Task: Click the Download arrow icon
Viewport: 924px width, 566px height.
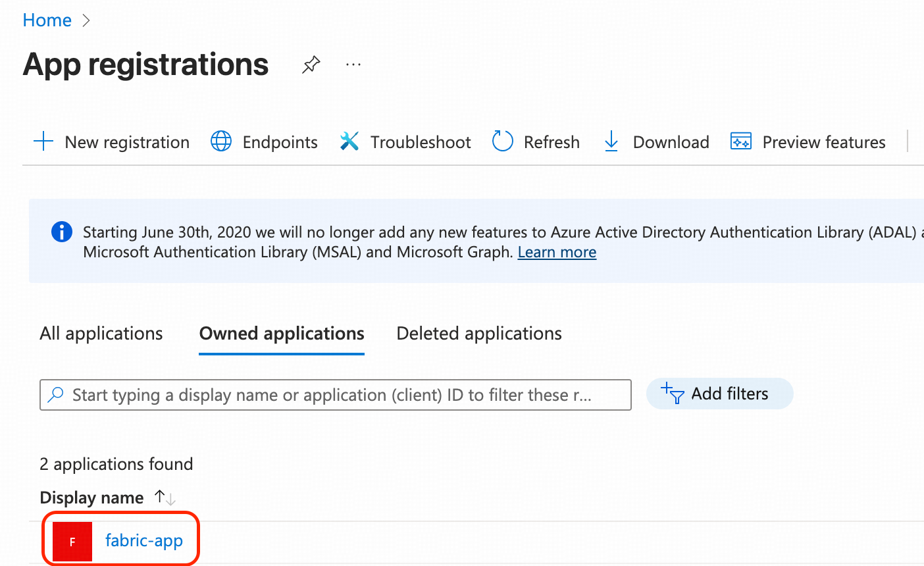Action: click(x=611, y=141)
